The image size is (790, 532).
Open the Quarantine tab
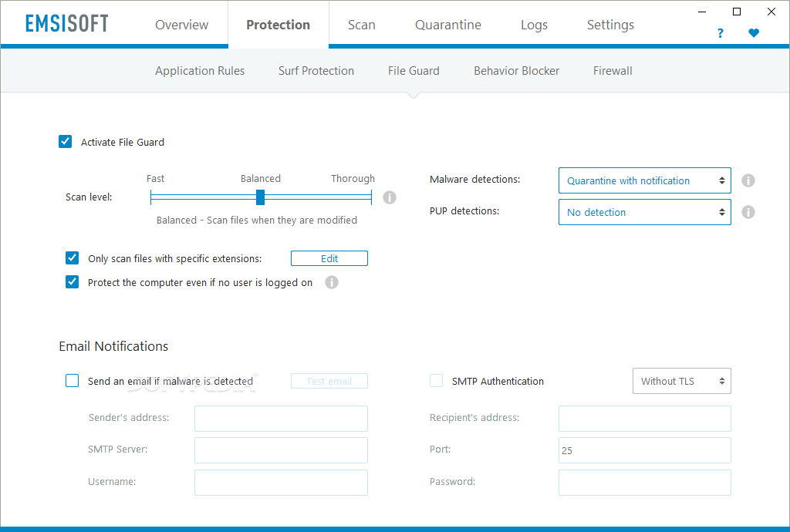(x=448, y=25)
